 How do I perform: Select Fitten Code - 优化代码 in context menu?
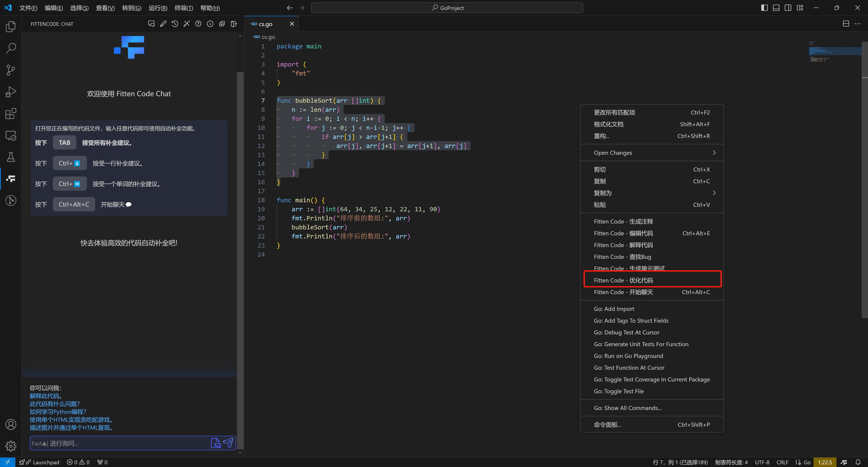click(x=652, y=280)
